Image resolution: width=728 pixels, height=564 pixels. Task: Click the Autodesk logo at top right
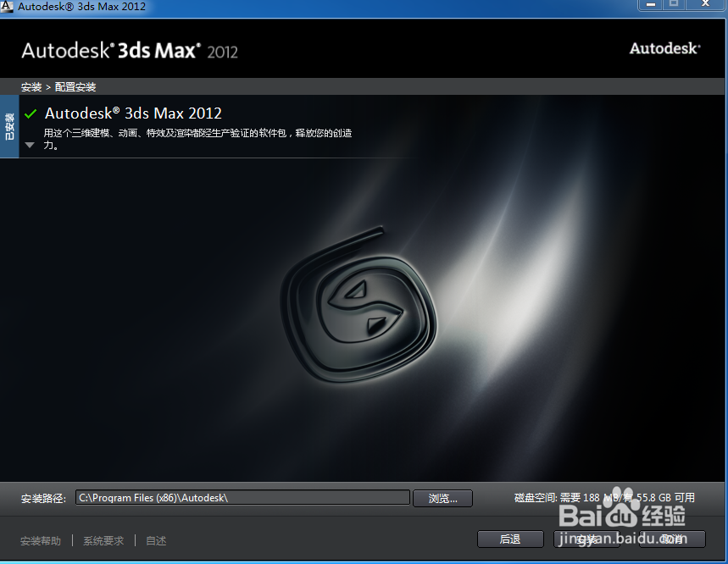click(664, 49)
